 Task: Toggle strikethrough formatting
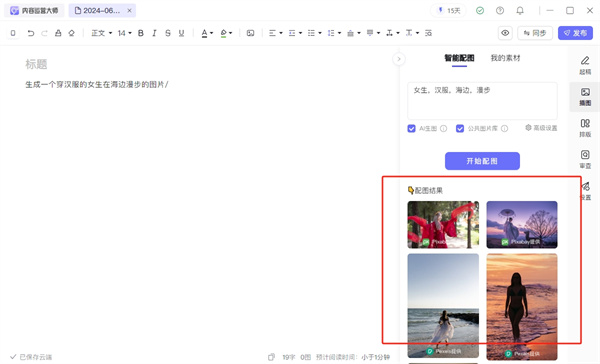[168, 33]
